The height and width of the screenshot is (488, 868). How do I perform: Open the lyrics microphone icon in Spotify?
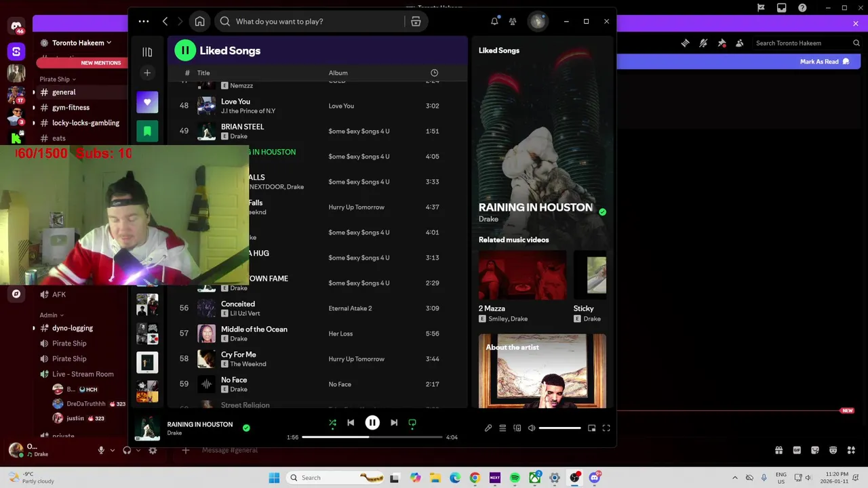[x=488, y=428]
